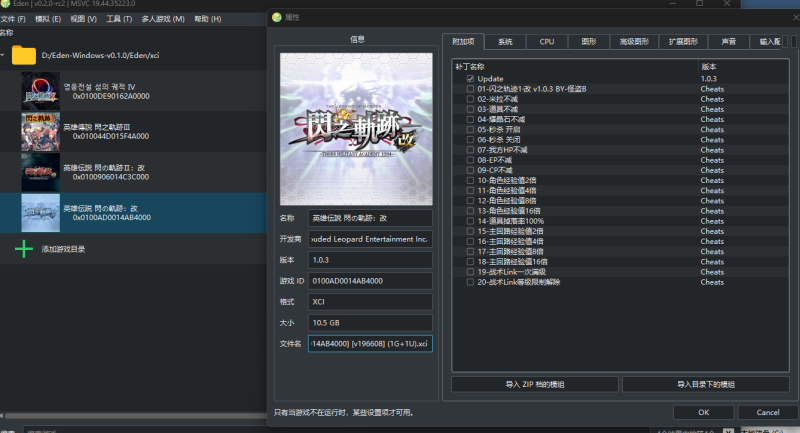Screen dimensions: 800x433
Task: Click the 文件名 file name field
Action: coord(370,343)
